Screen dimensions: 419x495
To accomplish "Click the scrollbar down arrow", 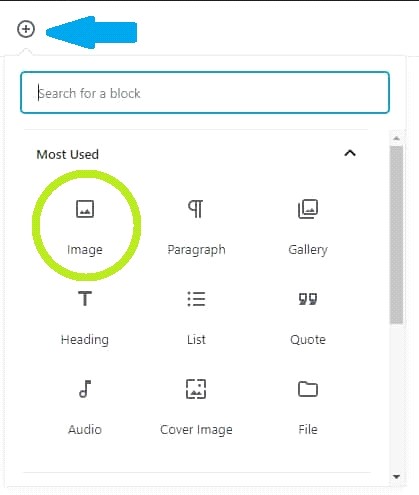I will [396, 477].
